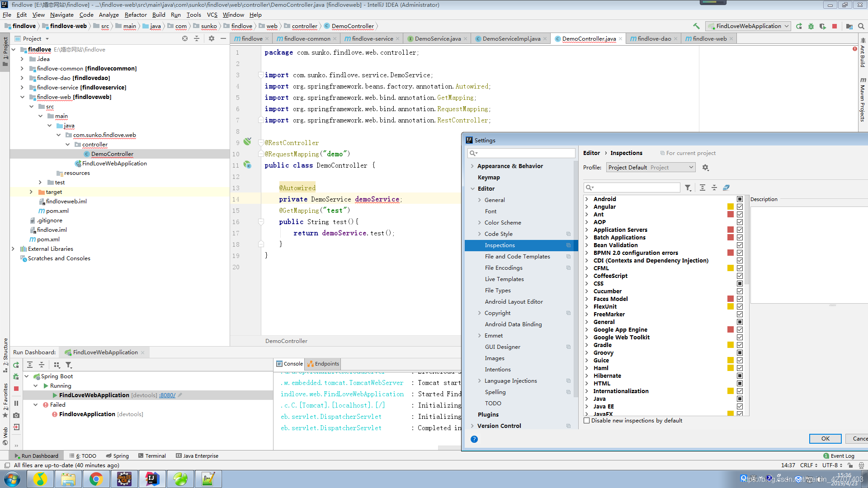
Task: Open the VCS menu
Action: pos(212,15)
